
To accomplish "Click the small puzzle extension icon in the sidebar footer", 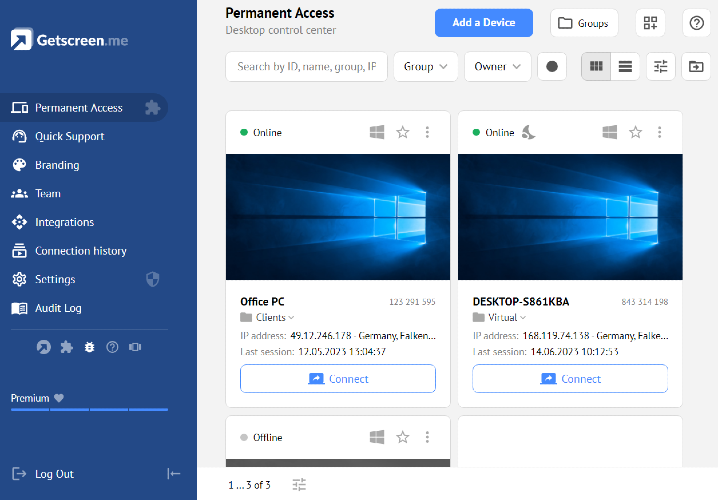I will tap(67, 347).
